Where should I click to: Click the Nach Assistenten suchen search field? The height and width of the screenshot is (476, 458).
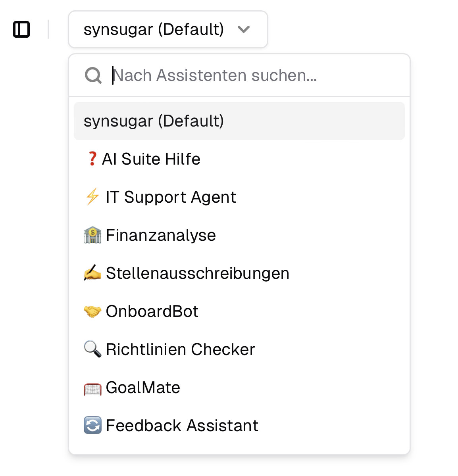pyautogui.click(x=214, y=75)
